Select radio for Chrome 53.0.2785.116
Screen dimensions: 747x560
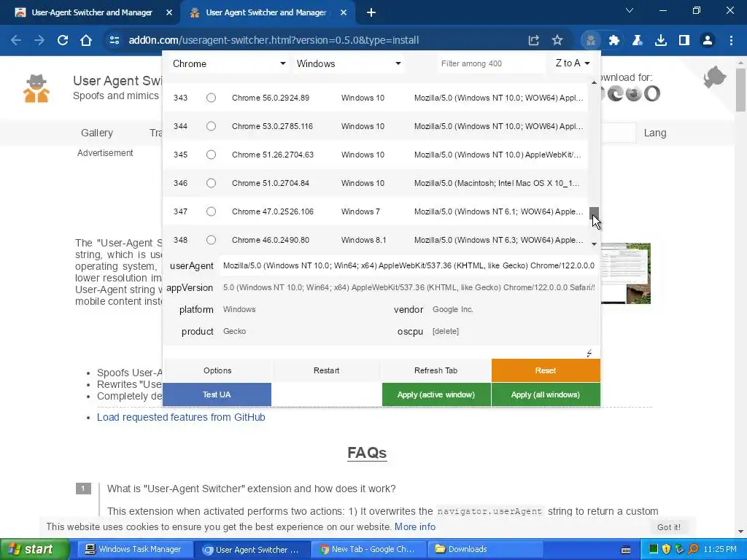(211, 126)
